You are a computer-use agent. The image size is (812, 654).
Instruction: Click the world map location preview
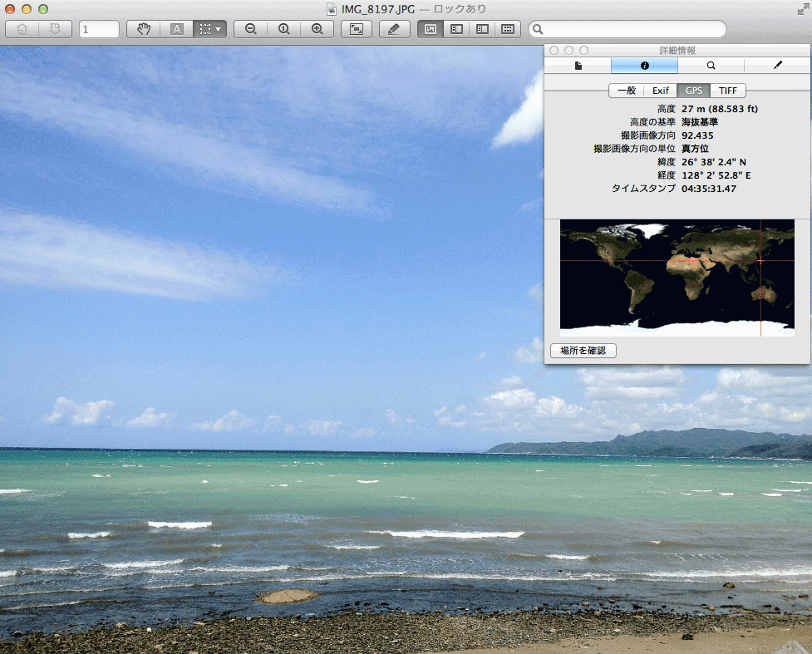pos(677,278)
